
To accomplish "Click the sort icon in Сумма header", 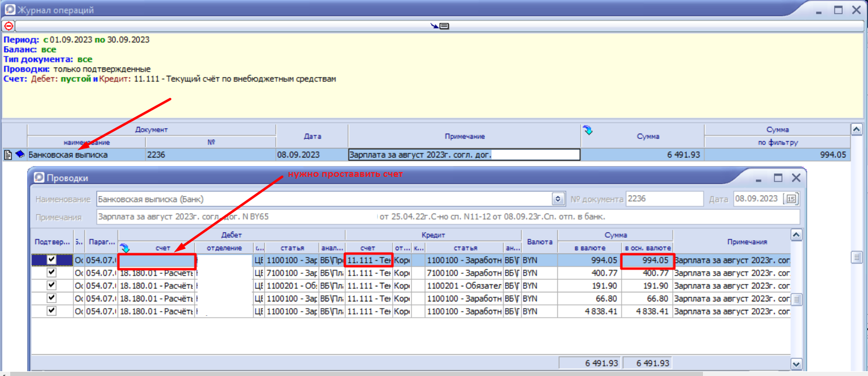I will click(x=587, y=129).
